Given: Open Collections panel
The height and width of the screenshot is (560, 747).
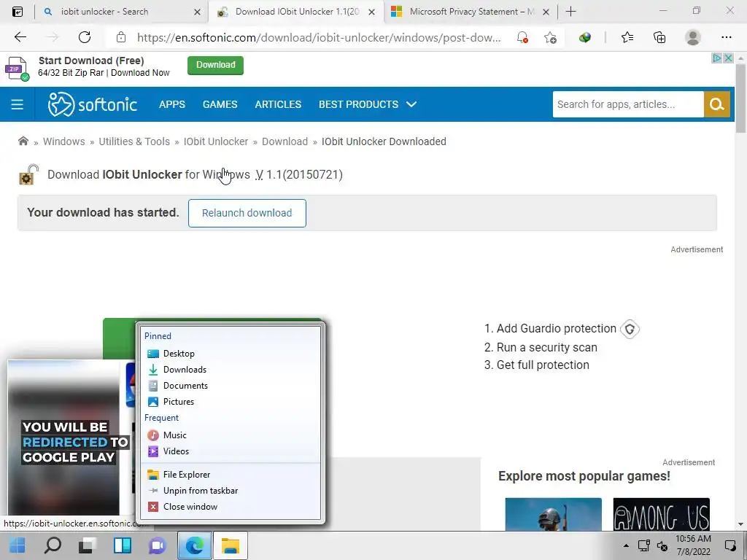Looking at the screenshot, I should [x=659, y=37].
